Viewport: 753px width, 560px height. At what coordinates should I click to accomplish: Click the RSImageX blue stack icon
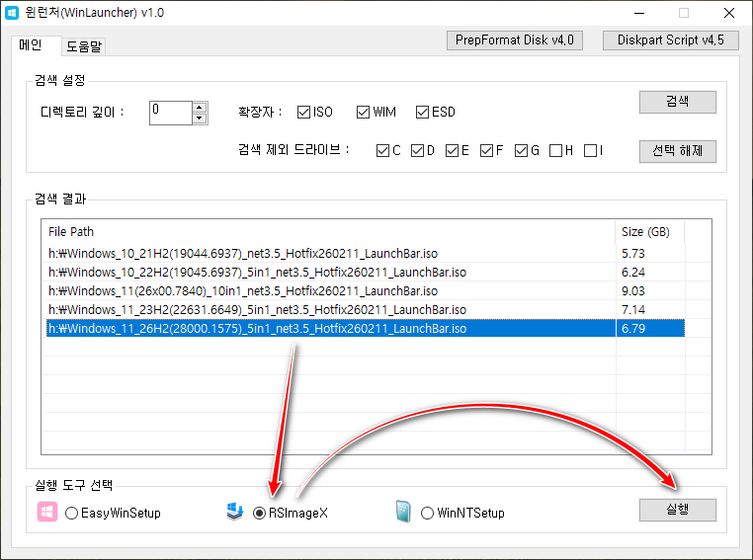(235, 512)
